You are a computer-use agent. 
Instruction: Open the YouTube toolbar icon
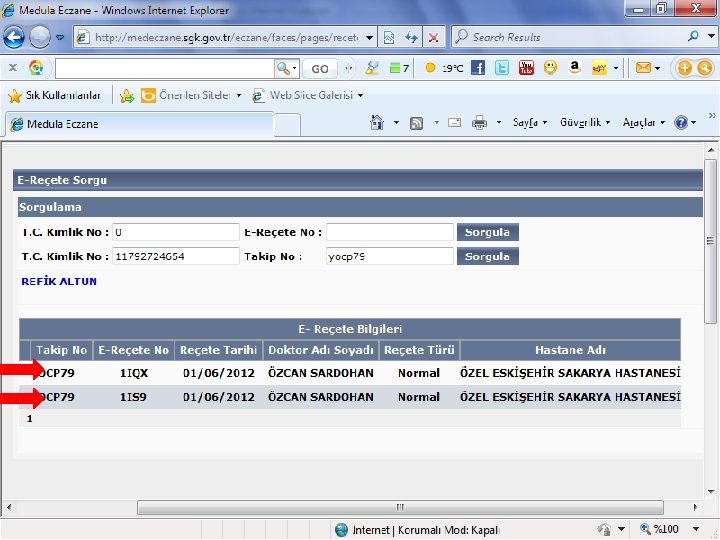tap(526, 68)
